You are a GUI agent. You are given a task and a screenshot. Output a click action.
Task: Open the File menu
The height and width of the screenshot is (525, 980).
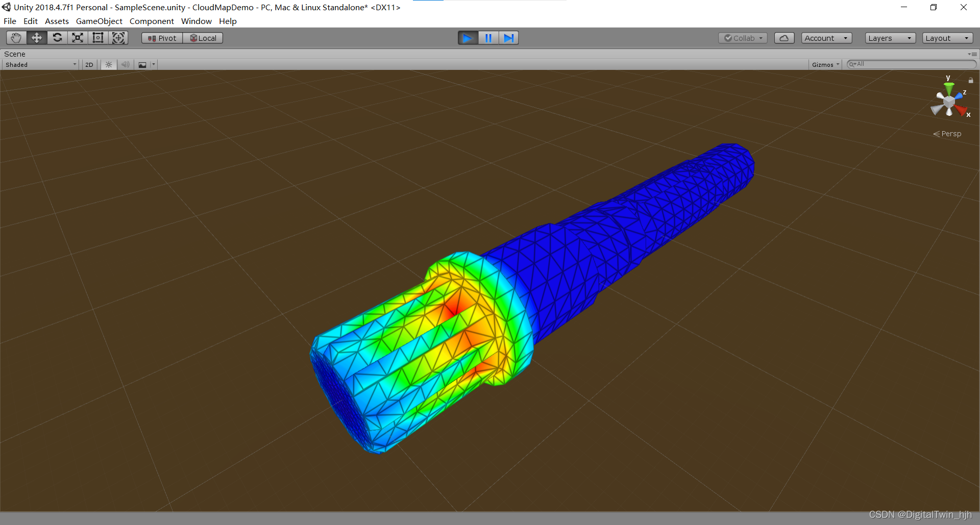point(10,21)
